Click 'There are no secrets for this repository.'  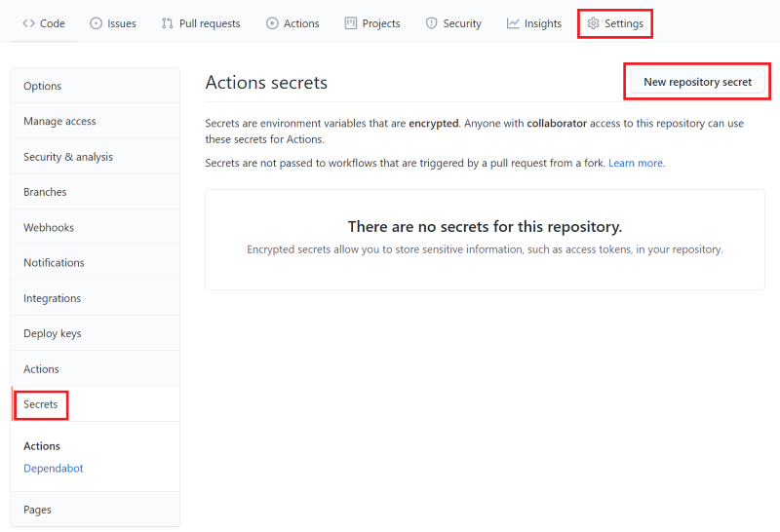coord(485,227)
